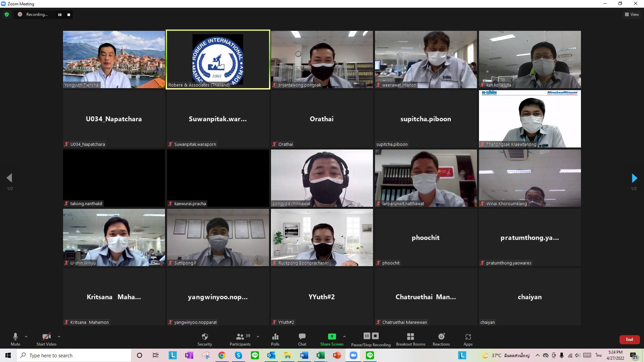The image size is (644, 362).
Task: Open Google Chrome from the taskbar
Action: tap(222, 355)
